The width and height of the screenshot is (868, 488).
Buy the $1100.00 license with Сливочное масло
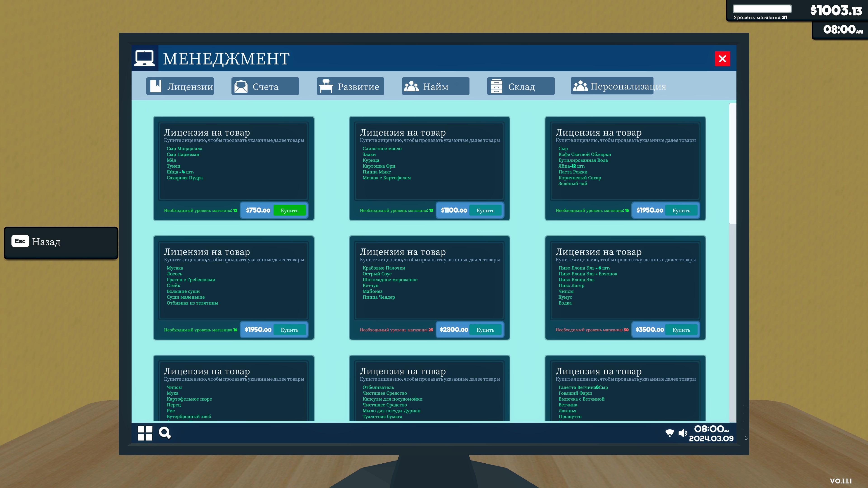pyautogui.click(x=485, y=211)
